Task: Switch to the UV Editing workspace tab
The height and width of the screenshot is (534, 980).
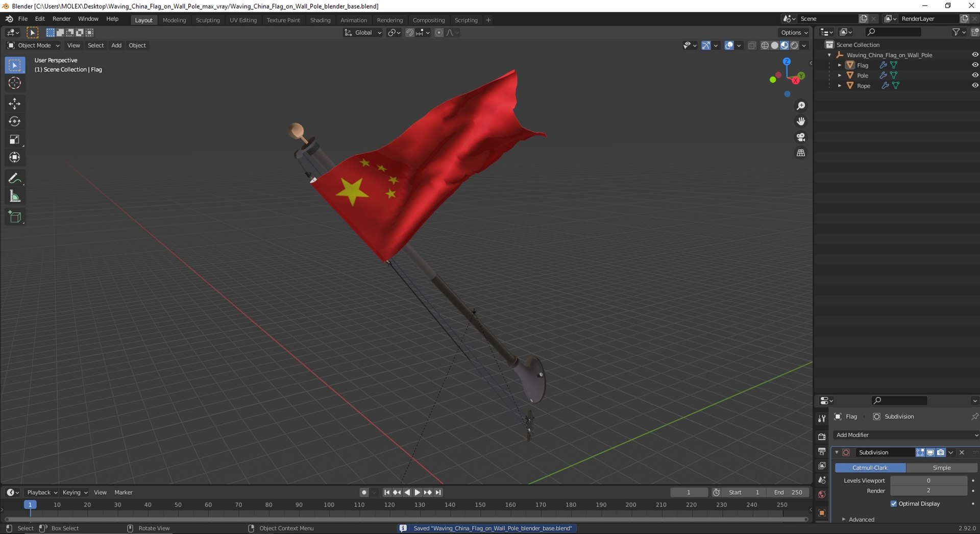Action: 243,20
